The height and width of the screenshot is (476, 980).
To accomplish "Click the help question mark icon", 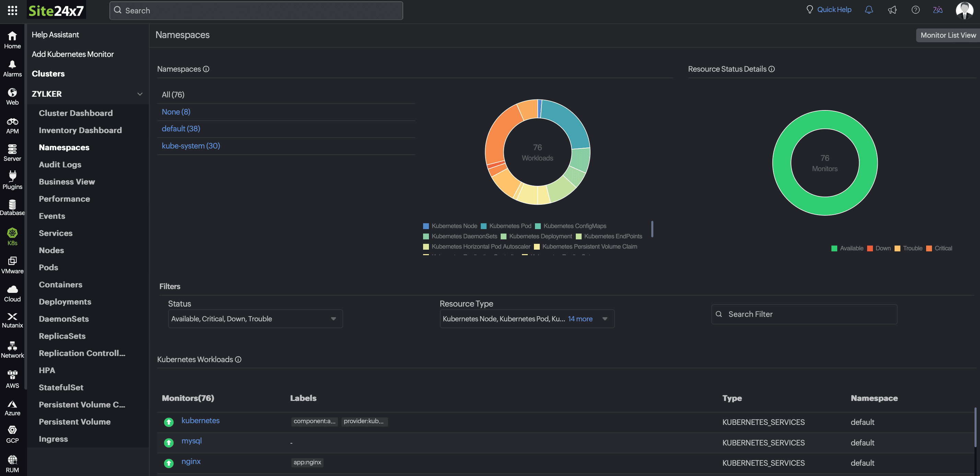I will coord(915,10).
